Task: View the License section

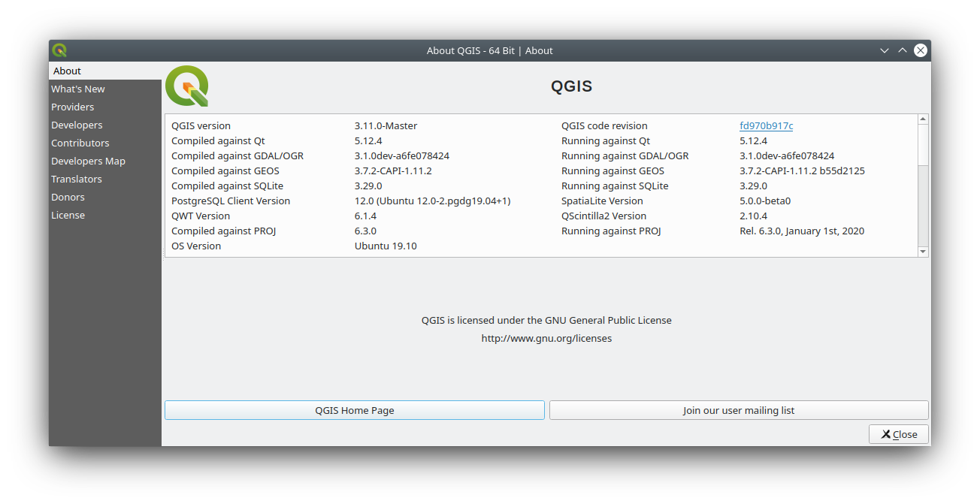Action: [x=68, y=214]
